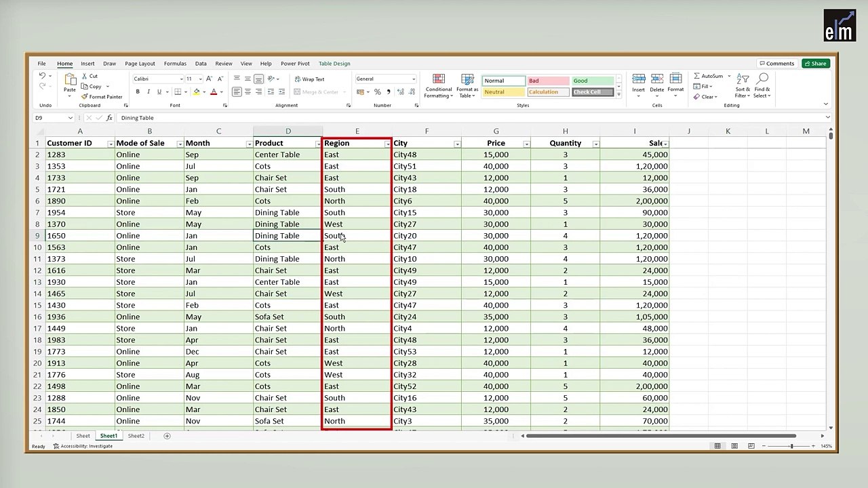Toggle Italic formatting
The height and width of the screenshot is (488, 868).
point(149,92)
